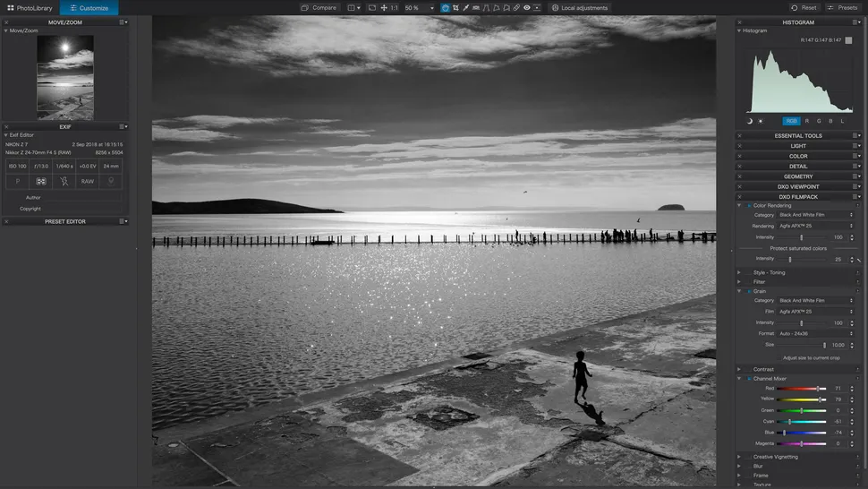The width and height of the screenshot is (868, 489).
Task: Switch to the PhotoLibrary tab
Action: (x=30, y=8)
